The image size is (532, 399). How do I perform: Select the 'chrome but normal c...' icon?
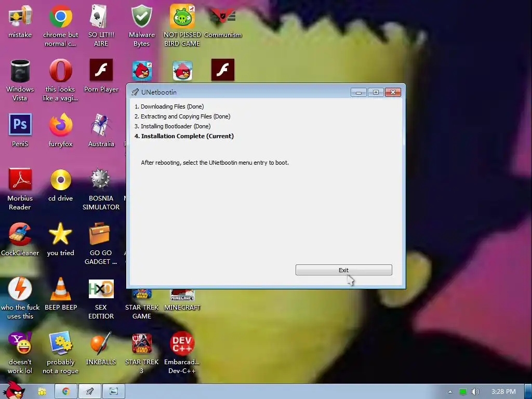60,26
